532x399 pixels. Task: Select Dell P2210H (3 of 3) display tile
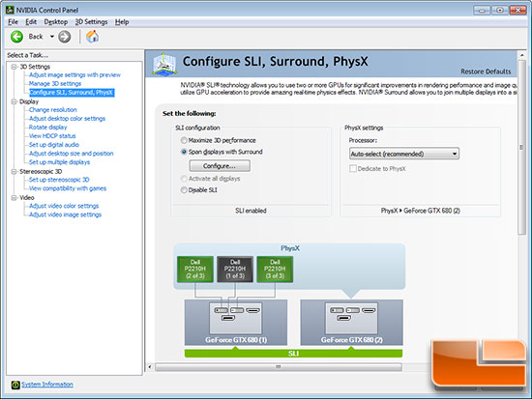coord(275,270)
